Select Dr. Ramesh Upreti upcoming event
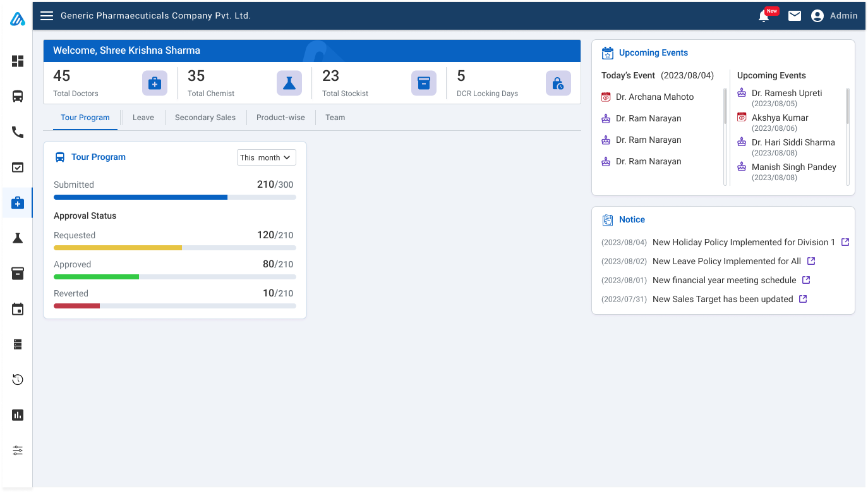Screen dimensions: 868x493 point(787,93)
